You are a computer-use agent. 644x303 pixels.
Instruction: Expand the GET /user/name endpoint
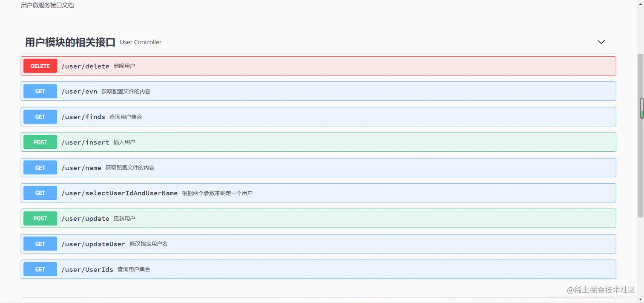coord(318,167)
